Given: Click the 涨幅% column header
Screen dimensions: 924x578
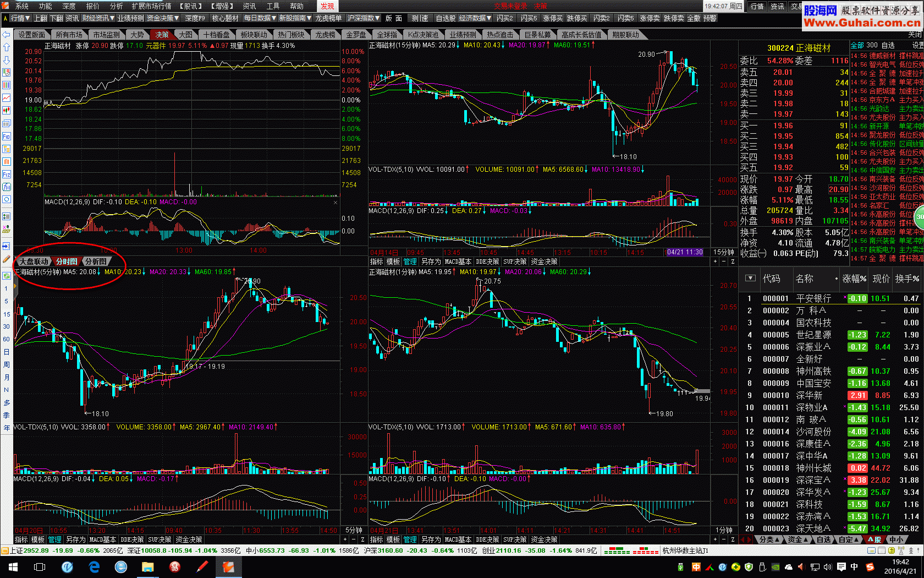Looking at the screenshot, I should tap(854, 279).
